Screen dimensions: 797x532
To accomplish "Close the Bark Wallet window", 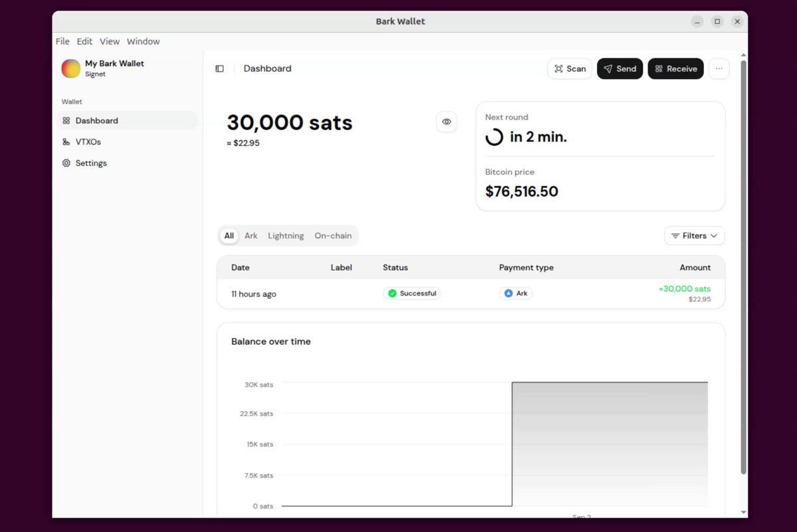I will pos(737,21).
